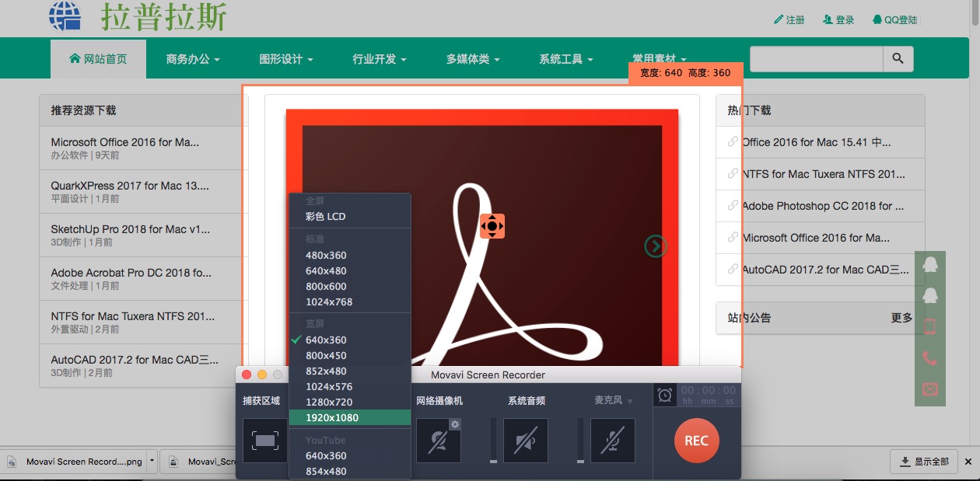Viewport: 980px width, 481px height.
Task: Choose 480x360 standard size
Action: (x=350, y=255)
